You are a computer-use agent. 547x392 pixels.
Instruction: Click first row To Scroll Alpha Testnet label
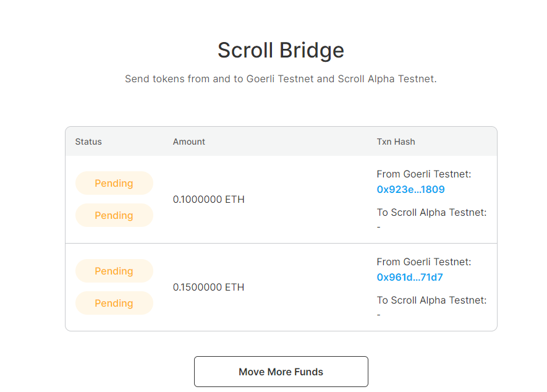click(x=431, y=212)
